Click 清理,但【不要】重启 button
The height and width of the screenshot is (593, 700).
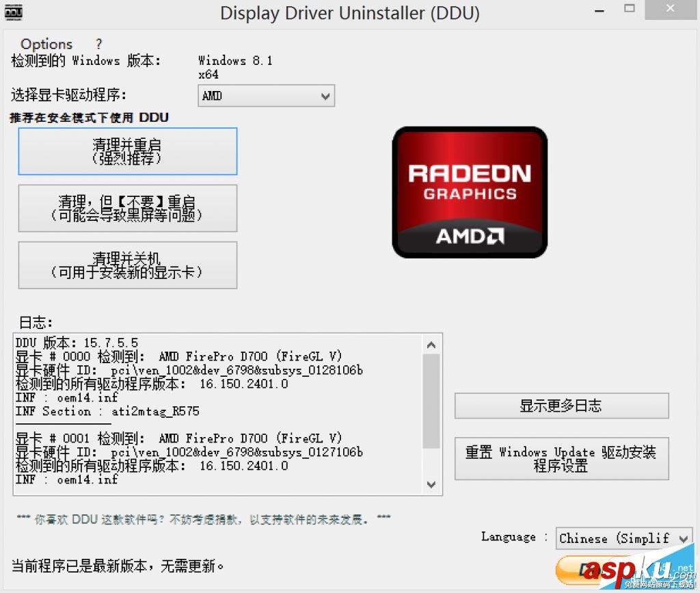point(128,209)
